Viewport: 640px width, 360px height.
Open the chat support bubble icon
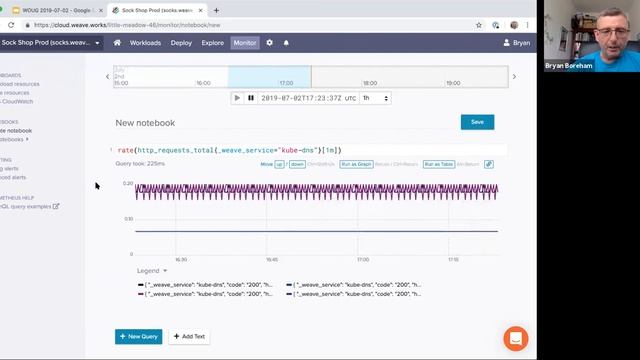point(516,338)
